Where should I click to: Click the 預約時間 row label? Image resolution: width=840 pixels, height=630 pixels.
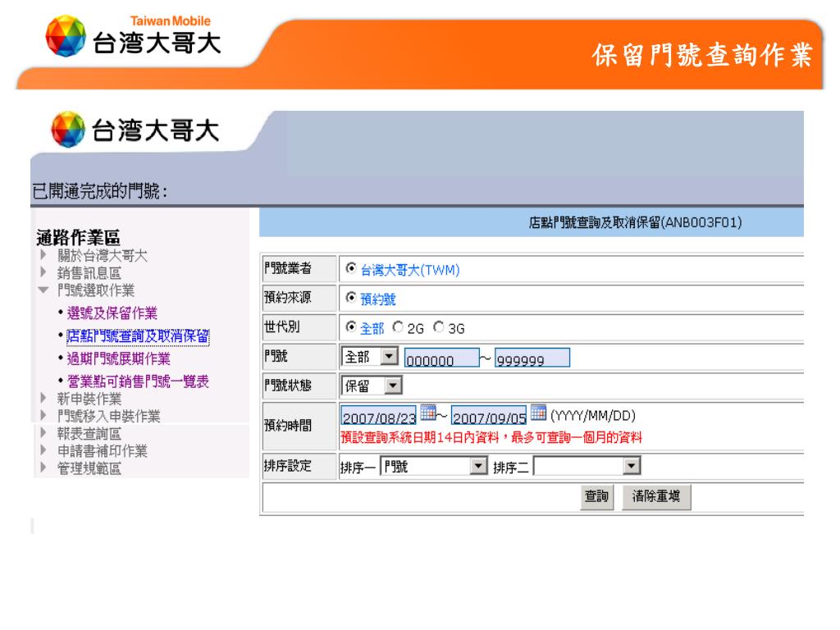click(288, 426)
